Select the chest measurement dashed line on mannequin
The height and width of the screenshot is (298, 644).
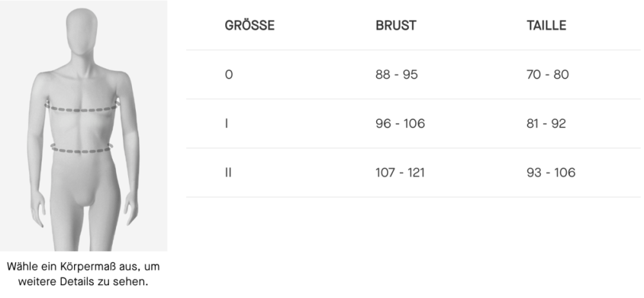click(x=82, y=108)
